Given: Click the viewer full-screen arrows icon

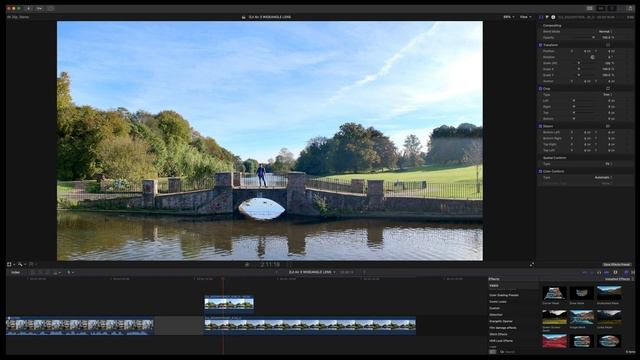Looking at the screenshot, I should 532,264.
